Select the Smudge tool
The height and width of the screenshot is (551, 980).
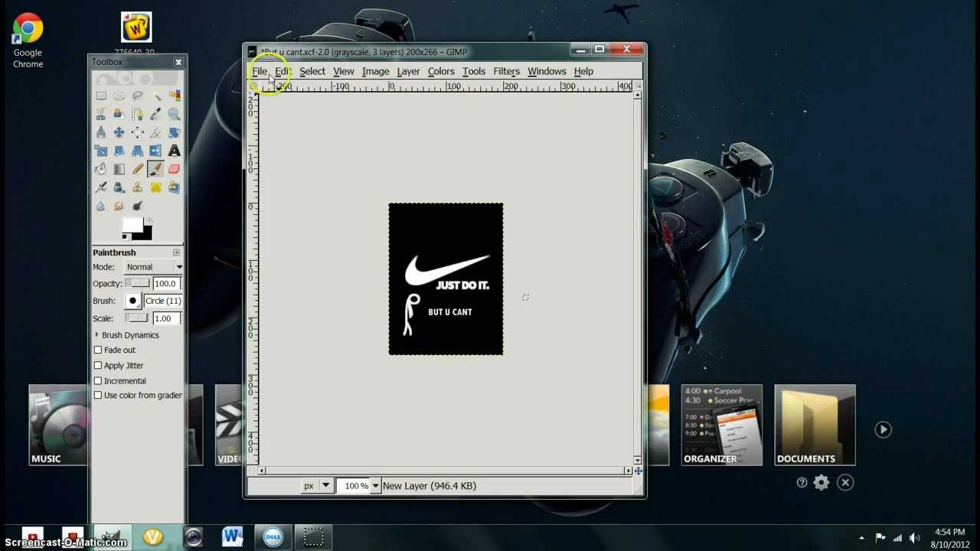point(119,206)
